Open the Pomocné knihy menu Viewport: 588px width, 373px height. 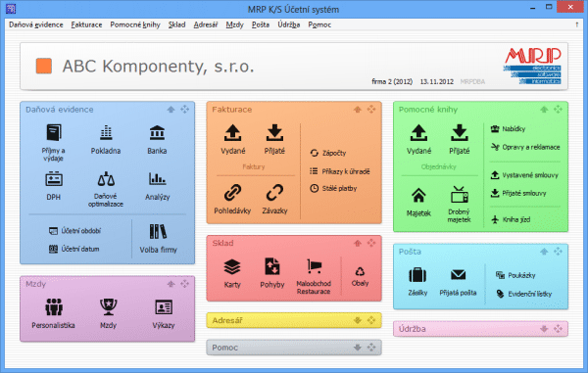click(x=135, y=24)
